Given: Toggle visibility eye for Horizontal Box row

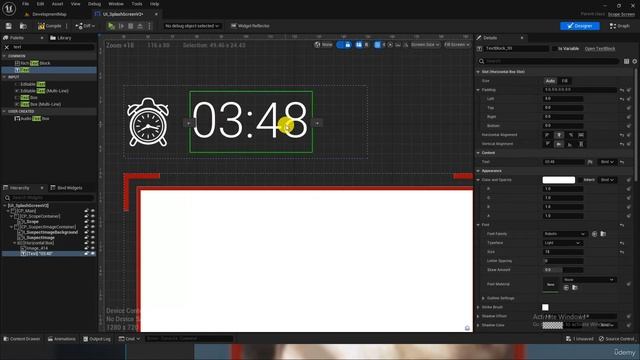Looking at the screenshot, I should (x=93, y=243).
